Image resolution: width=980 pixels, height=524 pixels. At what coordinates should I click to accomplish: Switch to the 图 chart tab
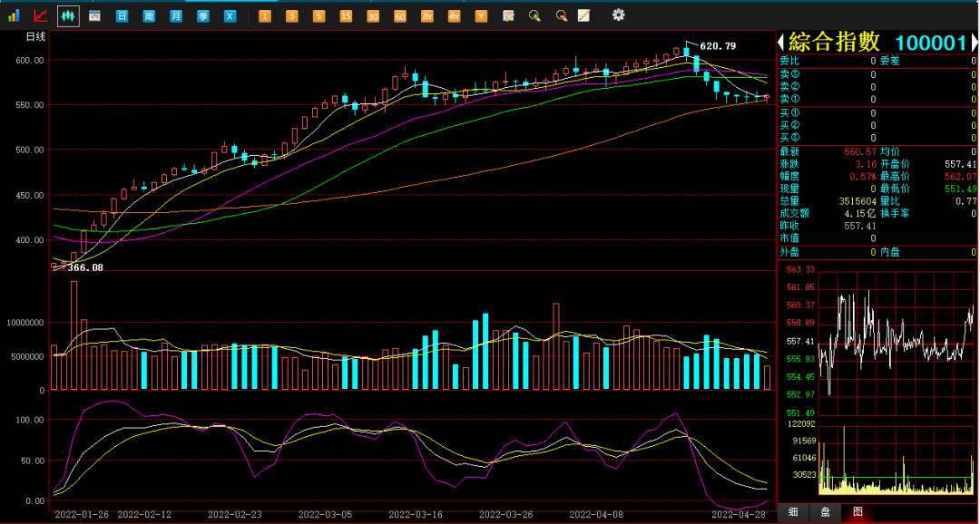pyautogui.click(x=858, y=512)
